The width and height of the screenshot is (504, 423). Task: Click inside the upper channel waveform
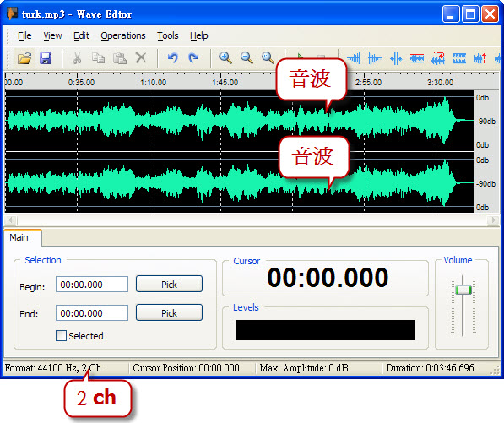[x=239, y=120]
